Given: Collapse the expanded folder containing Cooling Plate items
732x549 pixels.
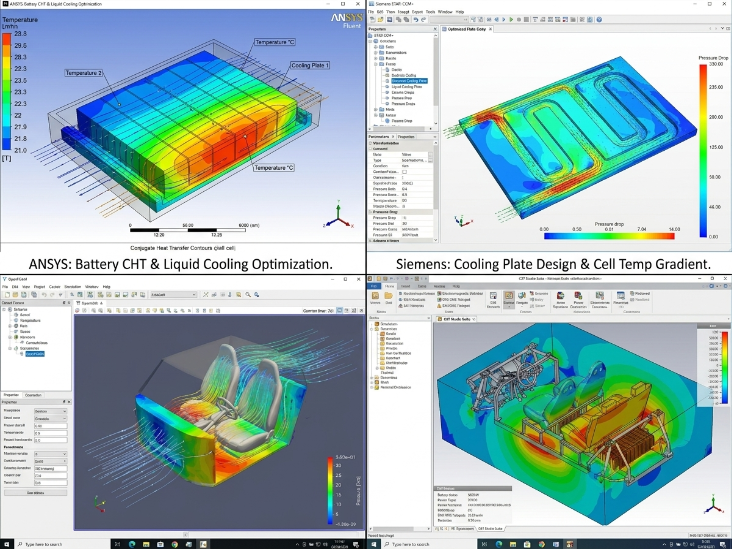Looking at the screenshot, I should tap(376, 64).
